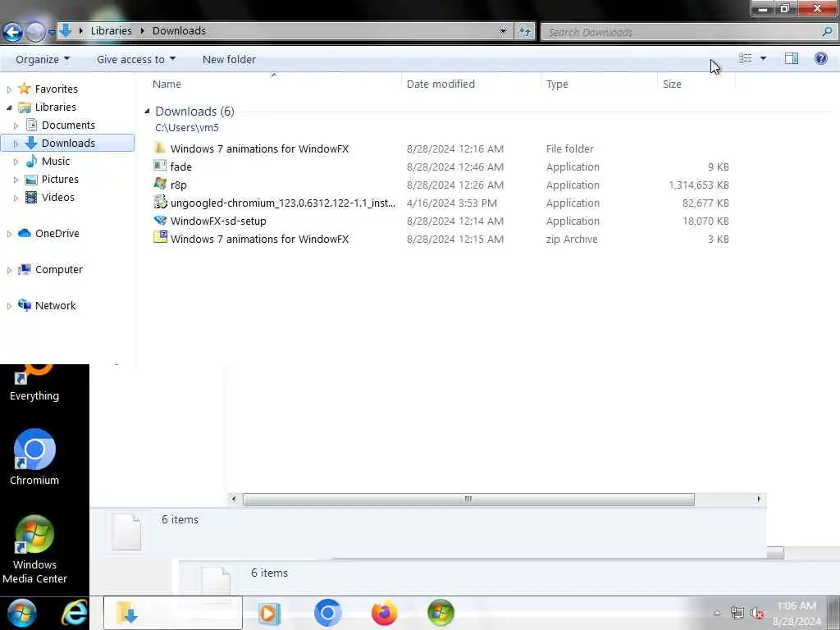Select Downloads in the navigation tree
Image resolution: width=840 pixels, height=630 pixels.
click(68, 143)
